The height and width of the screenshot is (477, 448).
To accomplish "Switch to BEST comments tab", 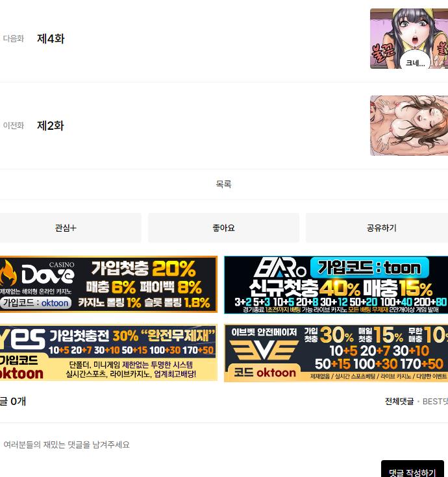I will pos(435,402).
